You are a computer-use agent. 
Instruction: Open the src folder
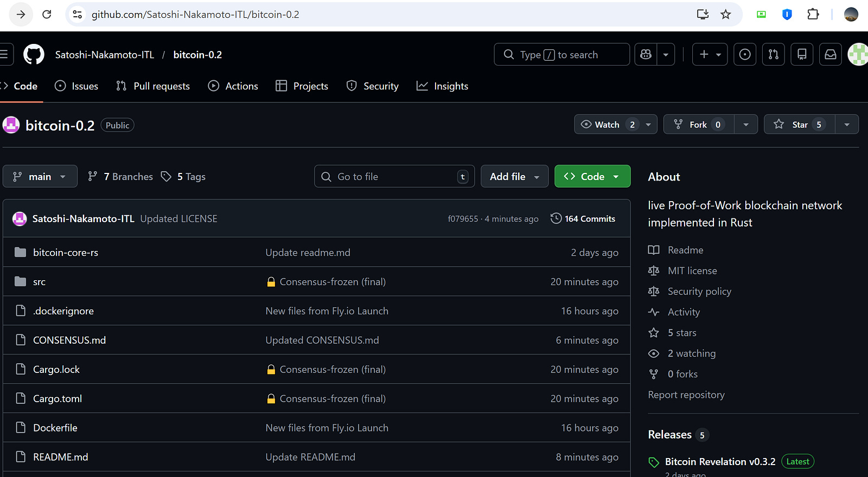point(39,282)
